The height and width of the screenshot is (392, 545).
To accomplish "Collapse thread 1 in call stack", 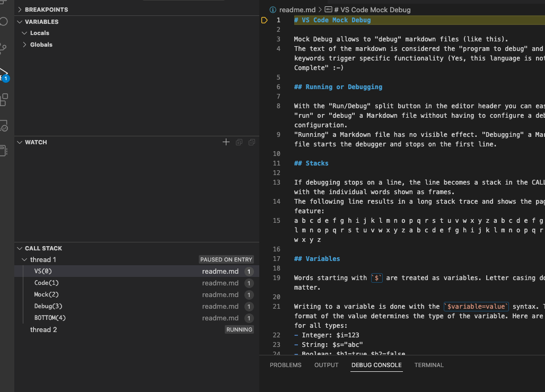I will pos(24,259).
